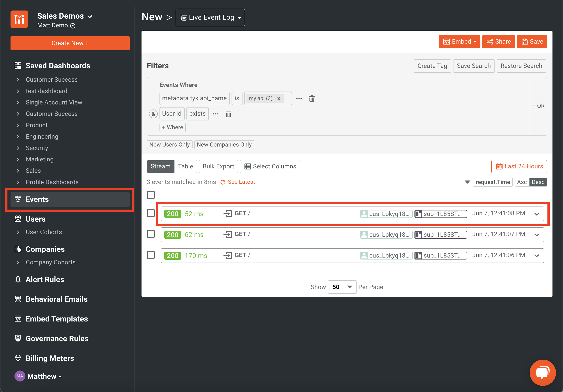
Task: Check the 170 ms event checkbox
Action: [x=150, y=255]
